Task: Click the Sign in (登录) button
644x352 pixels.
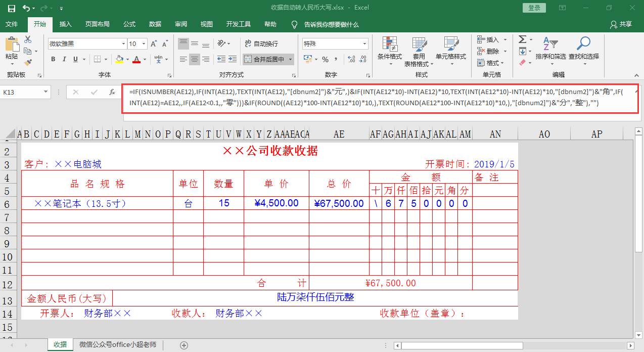Action: (534, 8)
